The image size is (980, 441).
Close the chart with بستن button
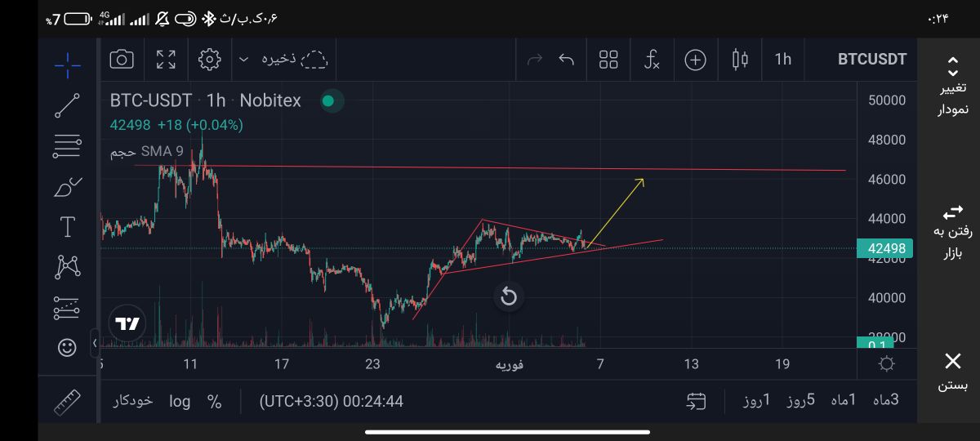952,372
